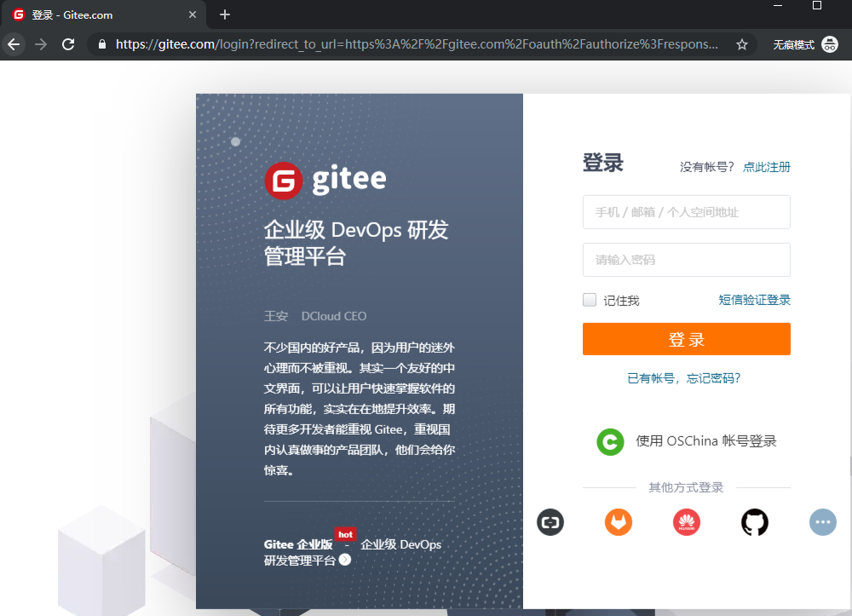The height and width of the screenshot is (616, 852).
Task: Click the green OSChina logo icon
Action: click(610, 441)
